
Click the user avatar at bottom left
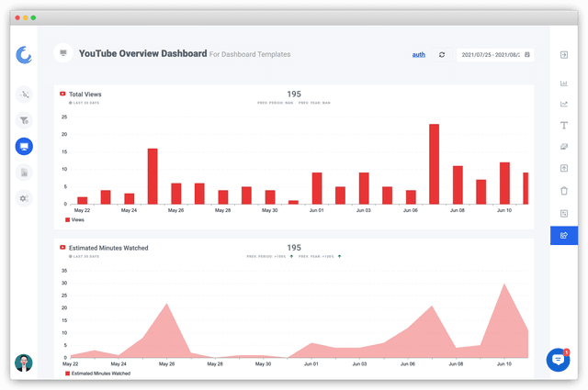tap(24, 362)
